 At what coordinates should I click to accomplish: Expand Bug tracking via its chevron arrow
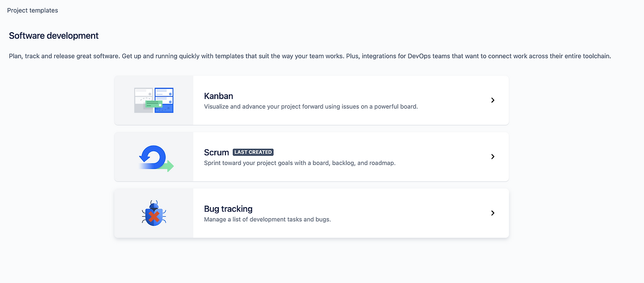coord(493,213)
